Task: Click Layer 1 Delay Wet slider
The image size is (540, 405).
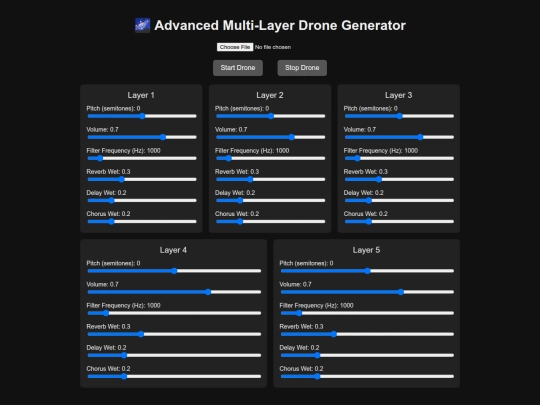Action: [142, 200]
